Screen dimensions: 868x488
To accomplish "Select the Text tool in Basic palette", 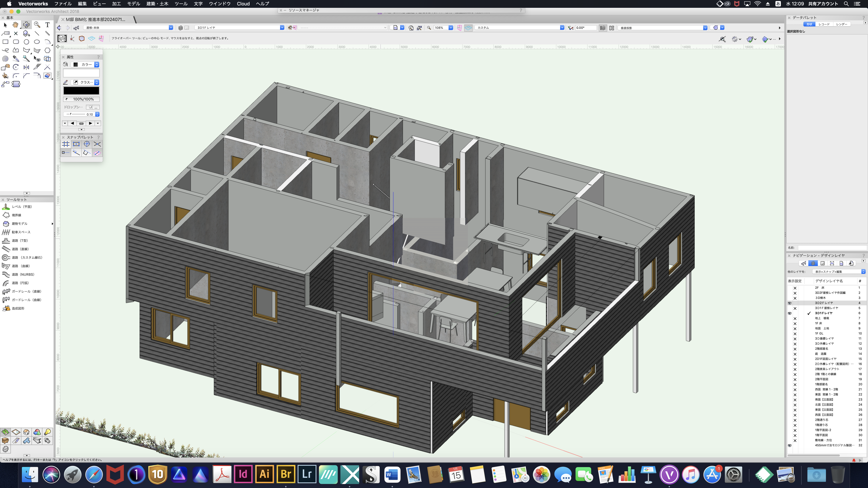I will pyautogui.click(x=47, y=25).
